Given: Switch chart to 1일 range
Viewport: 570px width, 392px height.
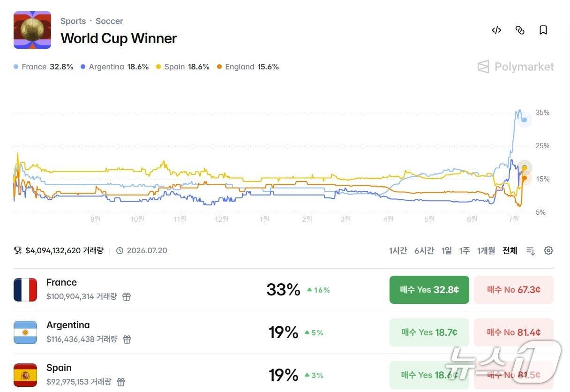Looking at the screenshot, I should coord(447,251).
